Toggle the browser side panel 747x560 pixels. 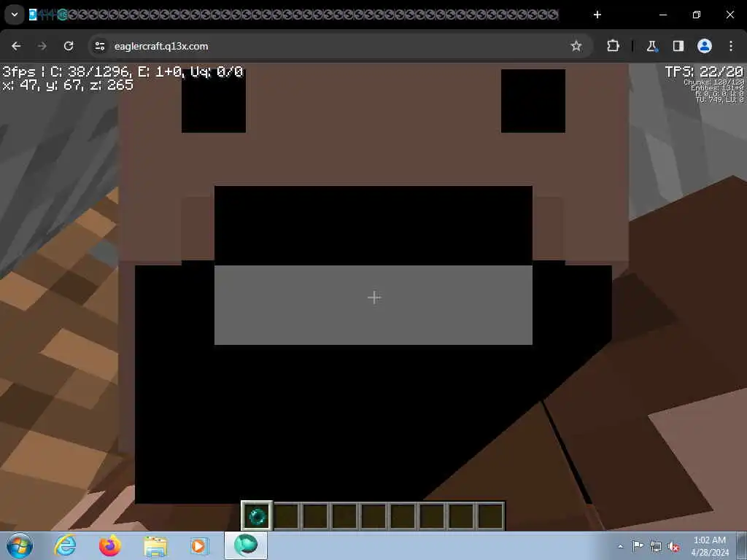pyautogui.click(x=678, y=46)
